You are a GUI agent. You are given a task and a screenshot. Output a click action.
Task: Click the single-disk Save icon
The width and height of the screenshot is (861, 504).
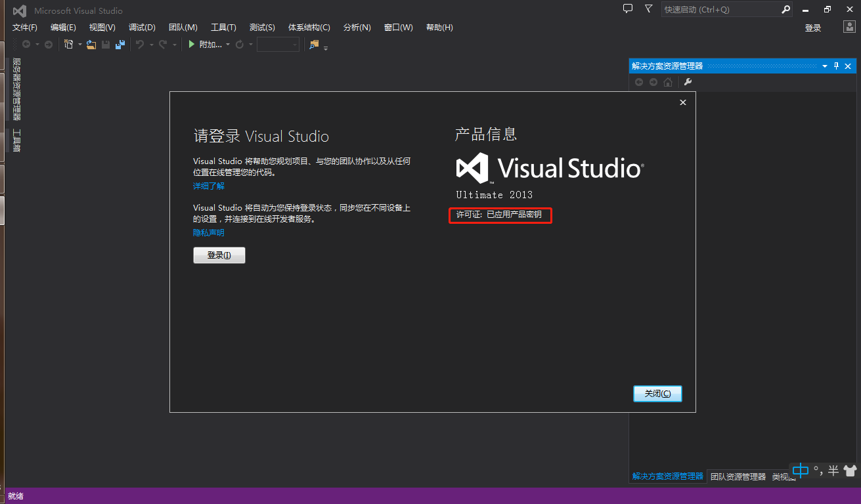(x=105, y=44)
